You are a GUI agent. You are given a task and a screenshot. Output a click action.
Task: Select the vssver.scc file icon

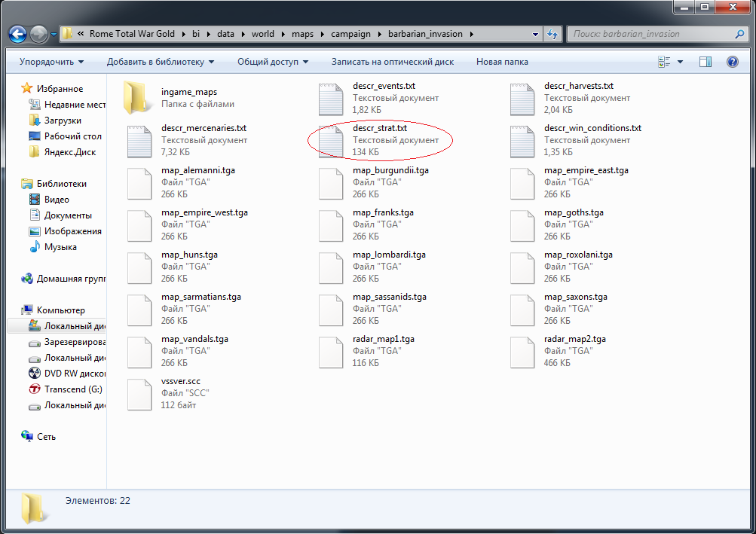(x=139, y=394)
